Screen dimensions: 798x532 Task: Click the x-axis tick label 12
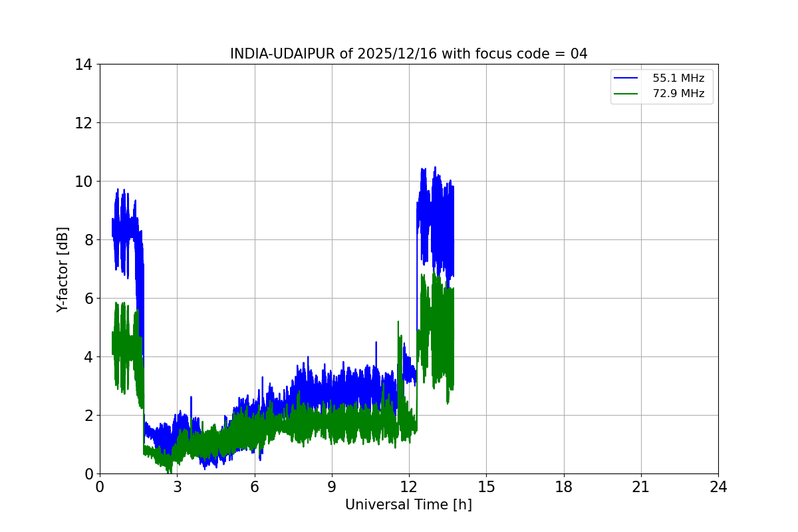tap(409, 487)
